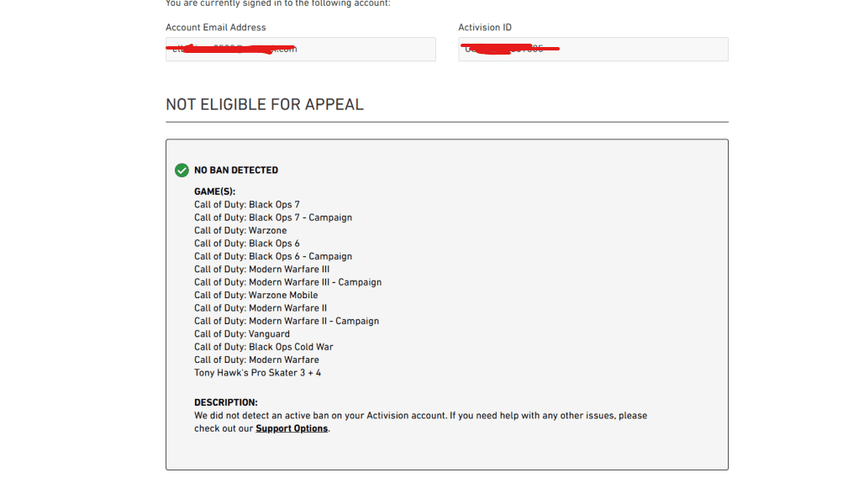Click Modern Warfare II - Campaign entry
This screenshot has height=504, width=864.
287,321
